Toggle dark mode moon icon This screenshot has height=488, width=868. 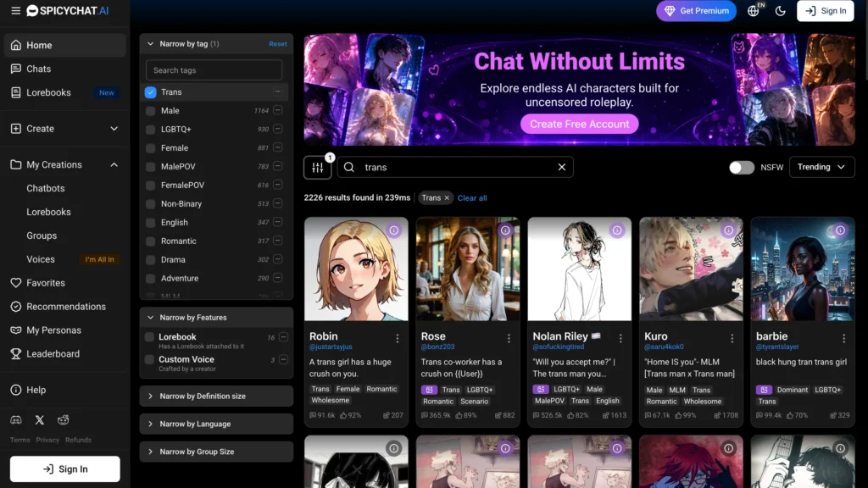coord(781,10)
